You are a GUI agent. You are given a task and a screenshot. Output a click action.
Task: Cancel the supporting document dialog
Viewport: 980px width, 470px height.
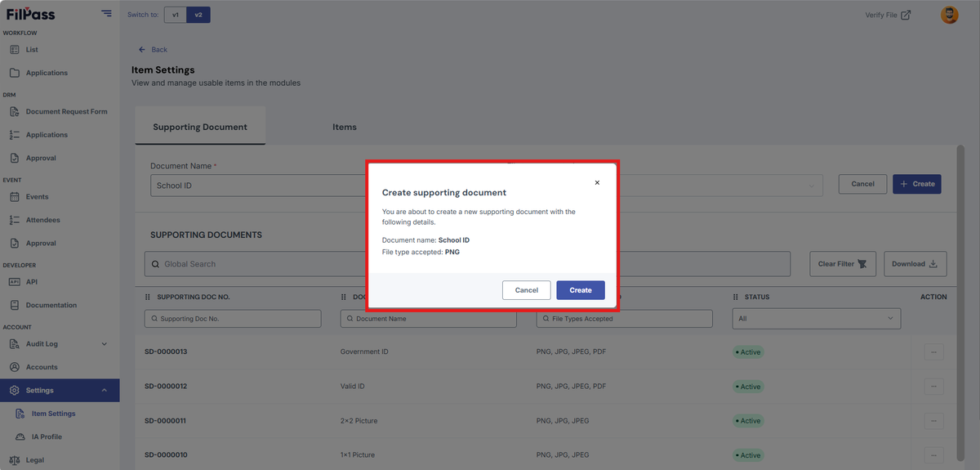click(x=527, y=290)
